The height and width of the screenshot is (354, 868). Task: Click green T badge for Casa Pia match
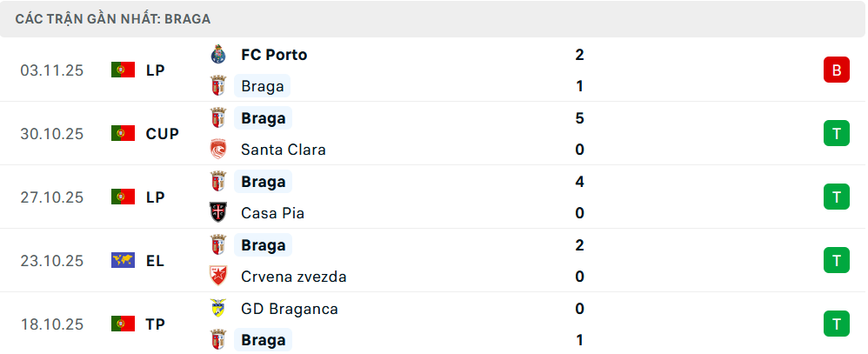(836, 197)
